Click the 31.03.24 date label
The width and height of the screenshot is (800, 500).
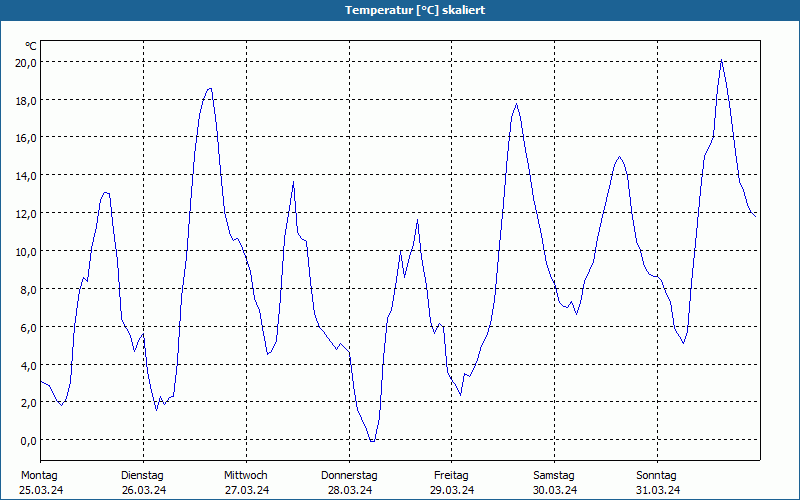(x=658, y=490)
